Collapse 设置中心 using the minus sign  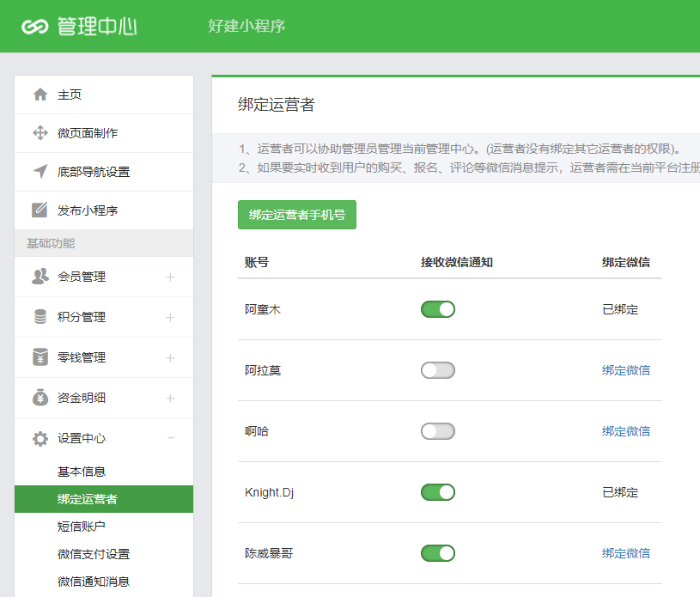(170, 438)
